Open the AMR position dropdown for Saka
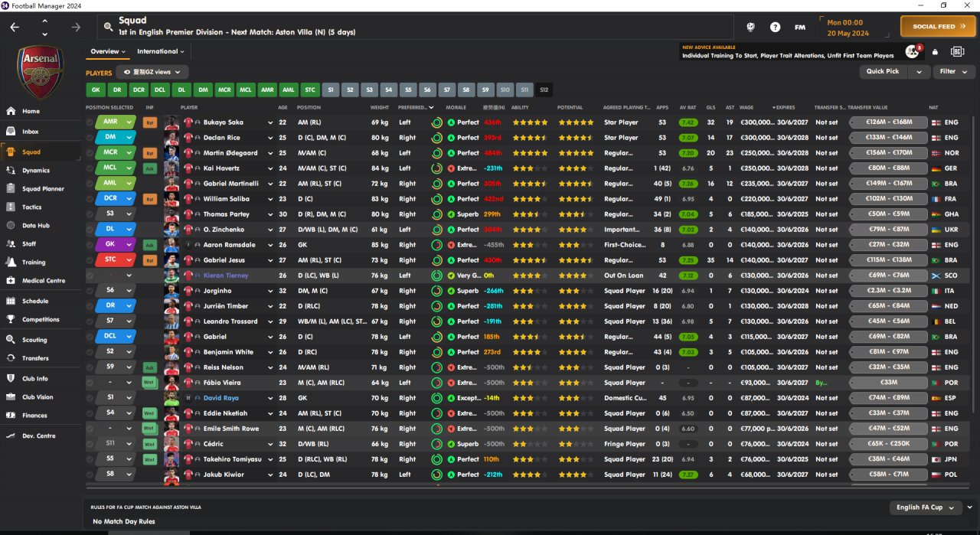Screen dimensions: 980x535 [116, 122]
